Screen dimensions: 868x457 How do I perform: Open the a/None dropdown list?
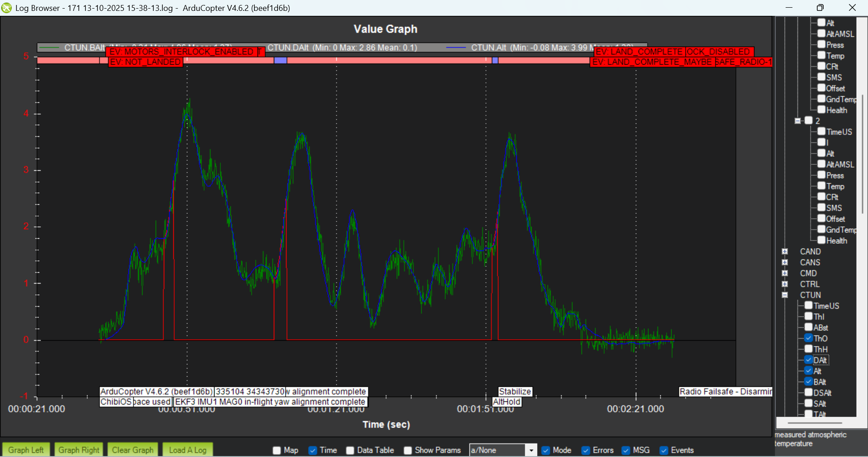pyautogui.click(x=531, y=450)
